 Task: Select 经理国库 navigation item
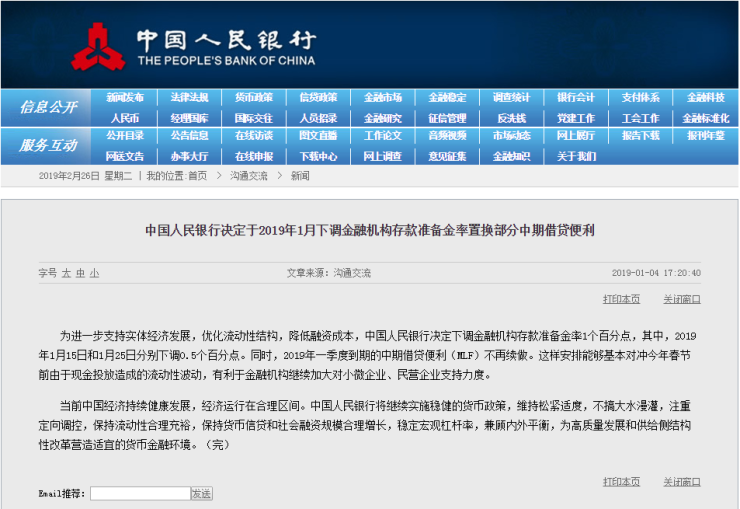click(189, 118)
